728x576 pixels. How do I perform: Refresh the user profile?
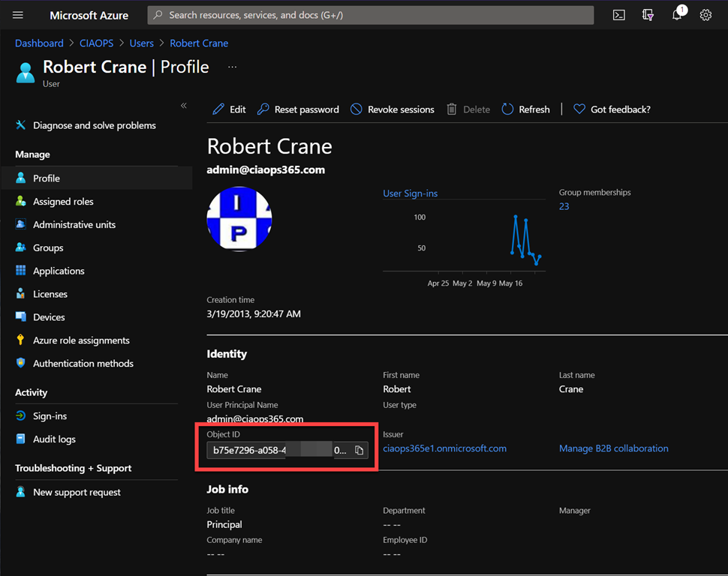coord(525,109)
